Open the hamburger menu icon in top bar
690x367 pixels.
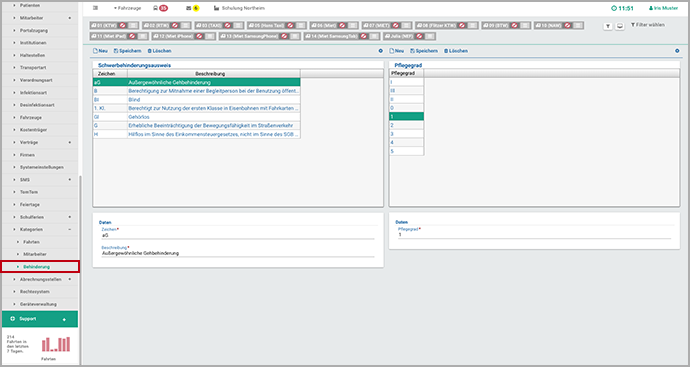click(x=95, y=8)
